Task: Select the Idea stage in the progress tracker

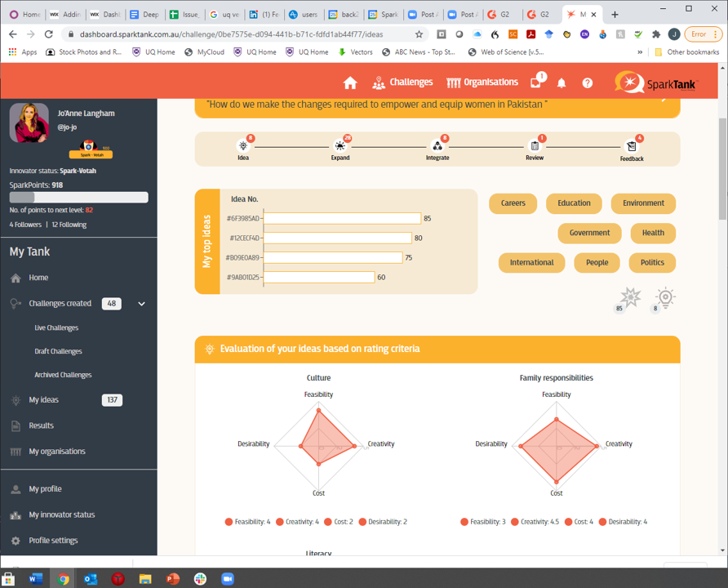Action: click(243, 147)
